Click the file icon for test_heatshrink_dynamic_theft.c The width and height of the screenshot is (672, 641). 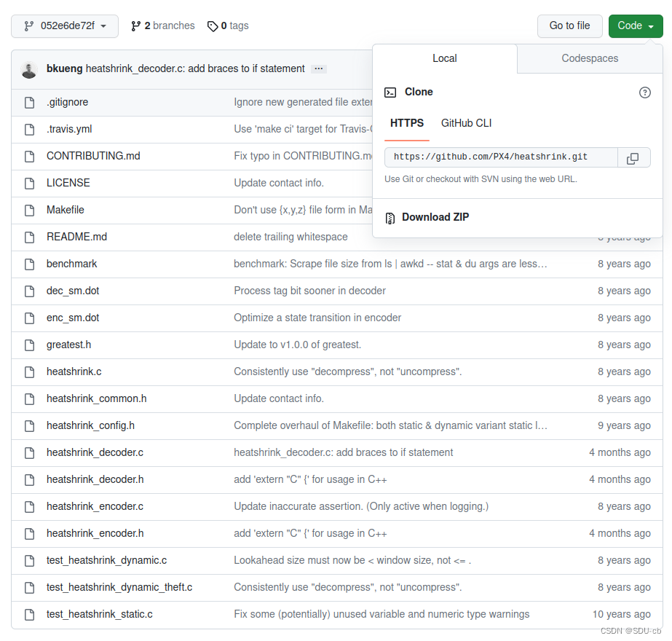tap(30, 588)
